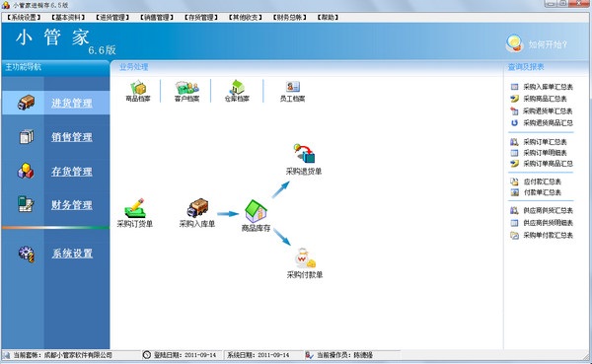
Task: Open the 客户档案 customer archive icon
Action: point(186,88)
